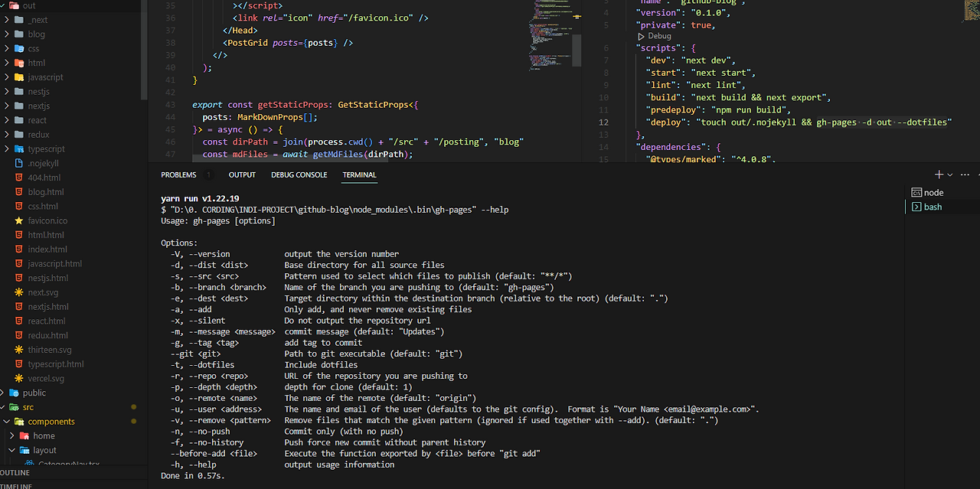Switch to the DEBUG CONSOLE tab
Viewport: 980px width, 489px height.
[x=299, y=174]
